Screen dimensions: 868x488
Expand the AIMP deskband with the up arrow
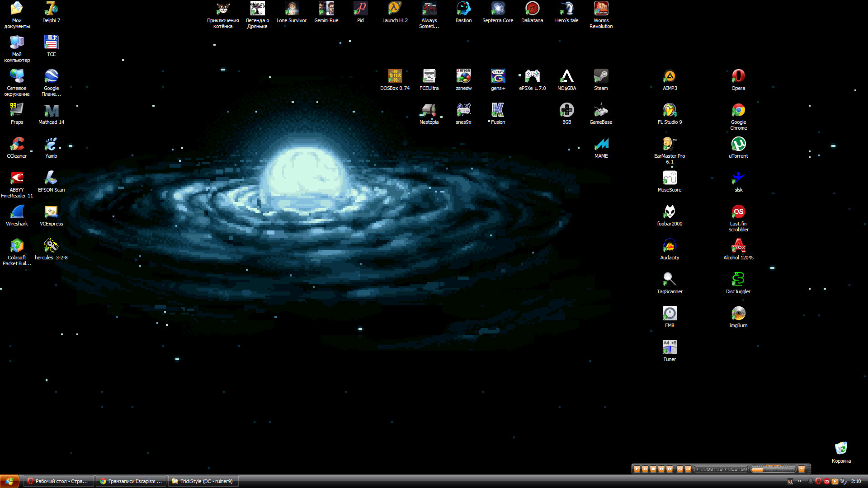click(802, 469)
